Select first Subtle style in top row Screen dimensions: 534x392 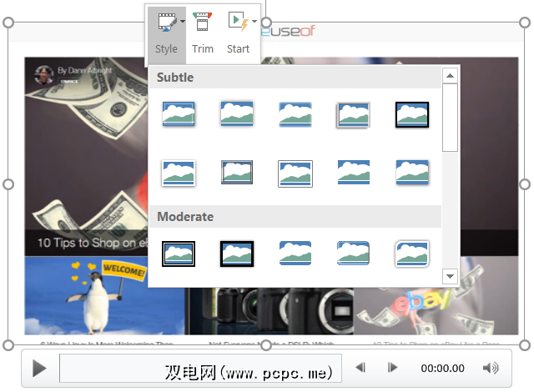179,114
